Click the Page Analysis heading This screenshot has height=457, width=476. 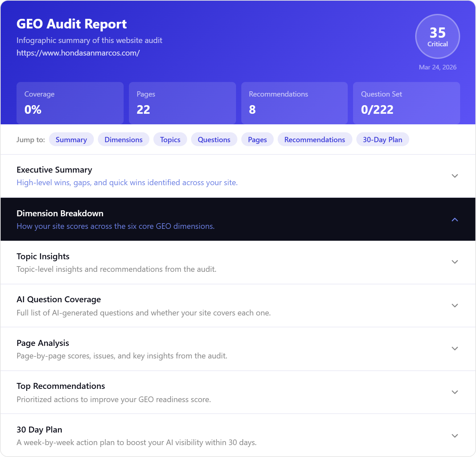(43, 343)
